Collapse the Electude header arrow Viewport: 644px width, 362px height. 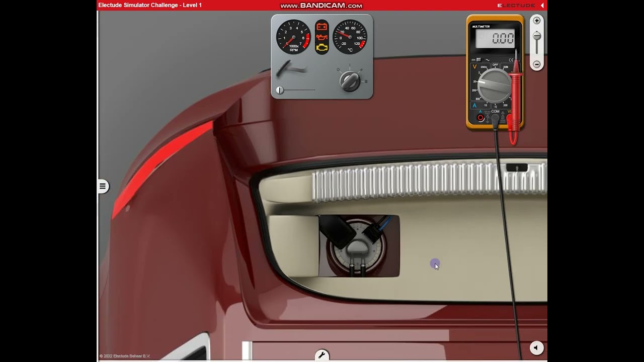pos(542,5)
